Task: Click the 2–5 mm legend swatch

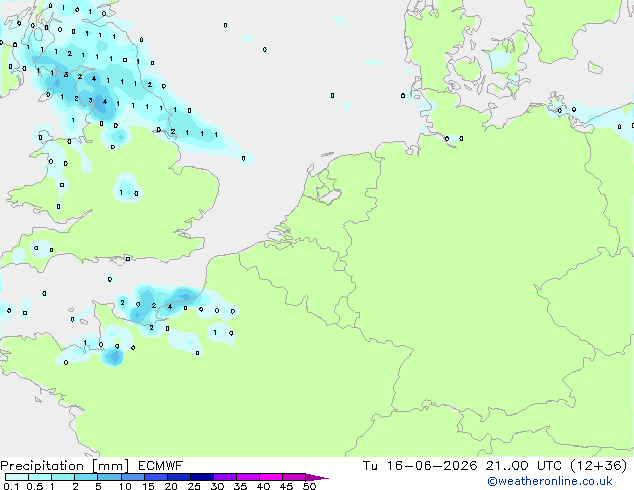Action: pos(86,477)
